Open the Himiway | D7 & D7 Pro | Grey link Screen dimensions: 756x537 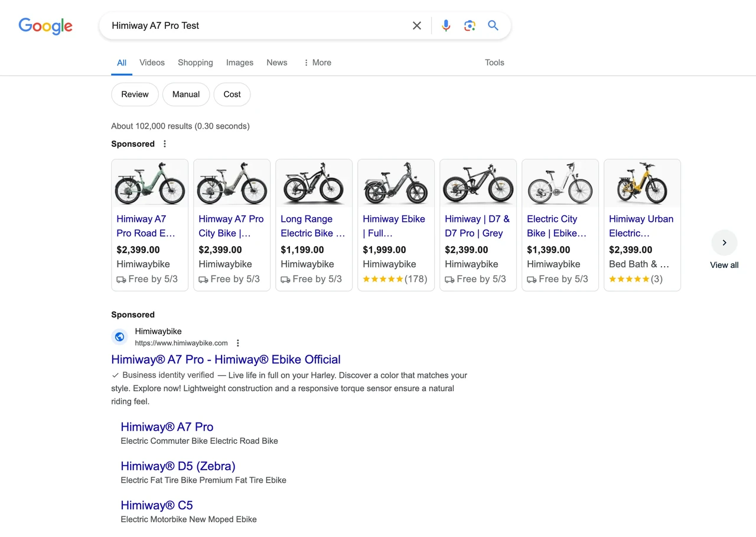pos(477,226)
